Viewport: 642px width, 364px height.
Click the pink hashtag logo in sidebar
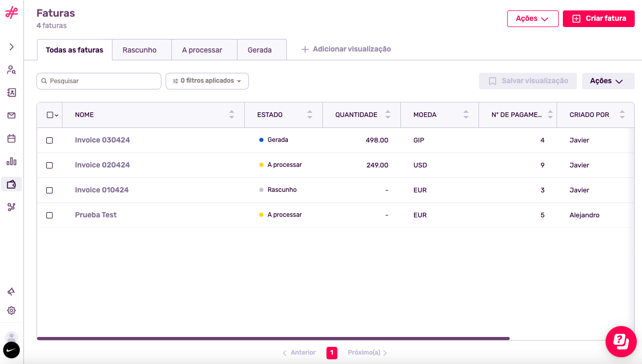tap(11, 13)
